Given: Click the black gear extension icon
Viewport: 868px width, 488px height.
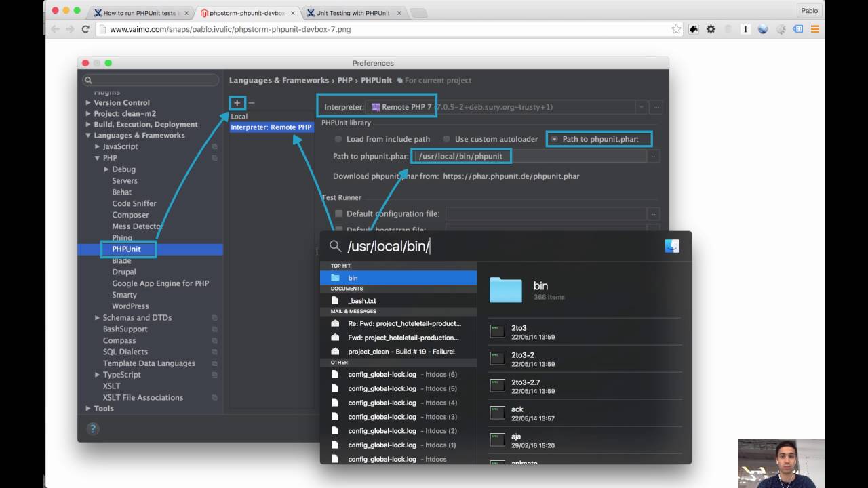Looking at the screenshot, I should coord(711,29).
